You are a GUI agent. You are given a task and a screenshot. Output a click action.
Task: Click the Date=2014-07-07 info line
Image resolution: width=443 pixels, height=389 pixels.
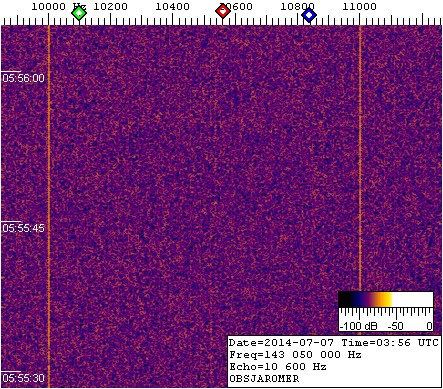click(x=333, y=343)
